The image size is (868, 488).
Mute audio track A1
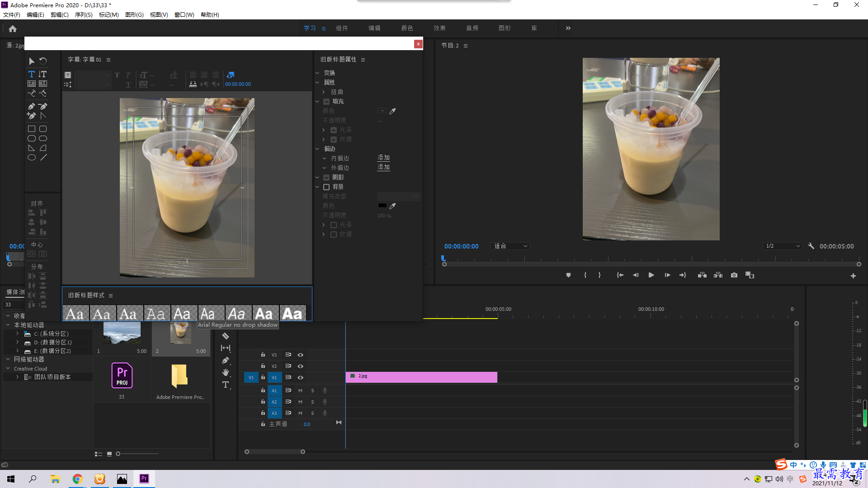click(300, 390)
